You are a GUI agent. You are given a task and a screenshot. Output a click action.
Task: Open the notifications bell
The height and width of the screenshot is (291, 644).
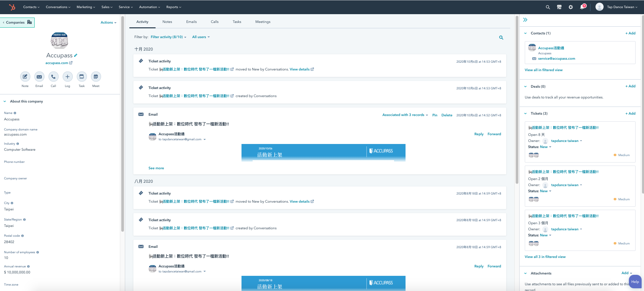(x=582, y=7)
